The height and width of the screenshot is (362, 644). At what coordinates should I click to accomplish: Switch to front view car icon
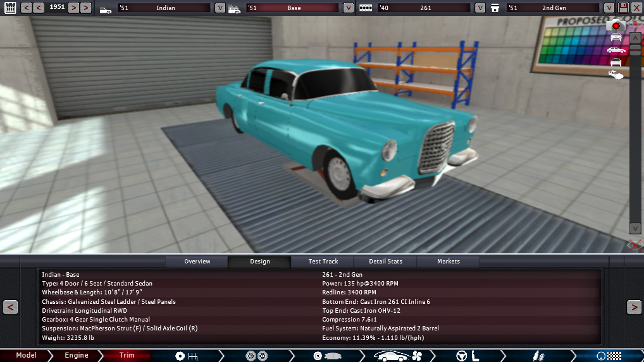click(x=616, y=37)
